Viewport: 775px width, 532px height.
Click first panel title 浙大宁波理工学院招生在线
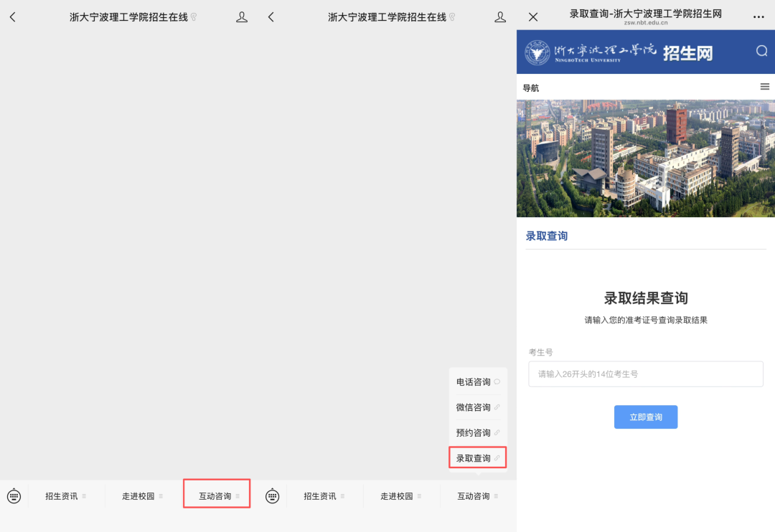pos(128,17)
